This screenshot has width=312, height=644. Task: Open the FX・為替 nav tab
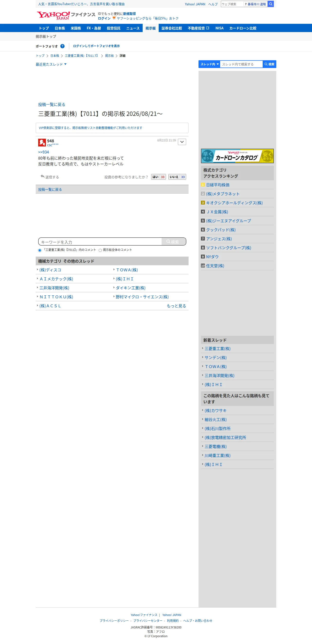tap(94, 28)
